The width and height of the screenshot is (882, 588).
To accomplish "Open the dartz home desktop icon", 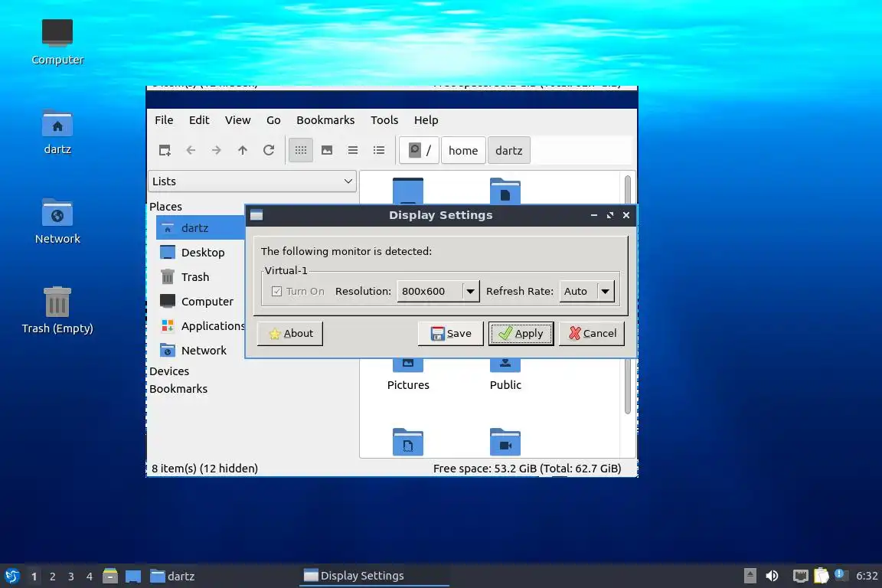I will [57, 132].
